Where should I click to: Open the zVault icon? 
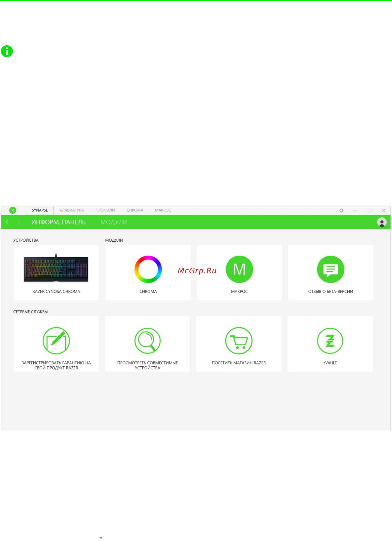330,341
